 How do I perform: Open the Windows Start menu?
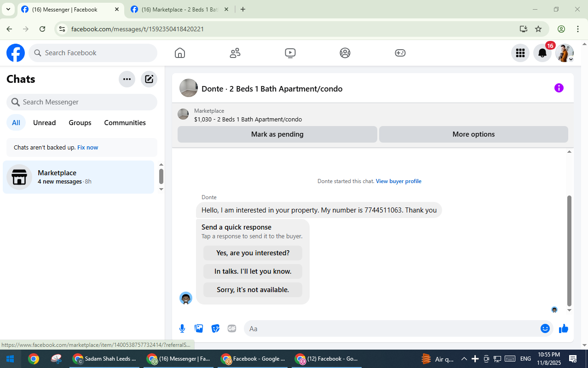pyautogui.click(x=10, y=359)
